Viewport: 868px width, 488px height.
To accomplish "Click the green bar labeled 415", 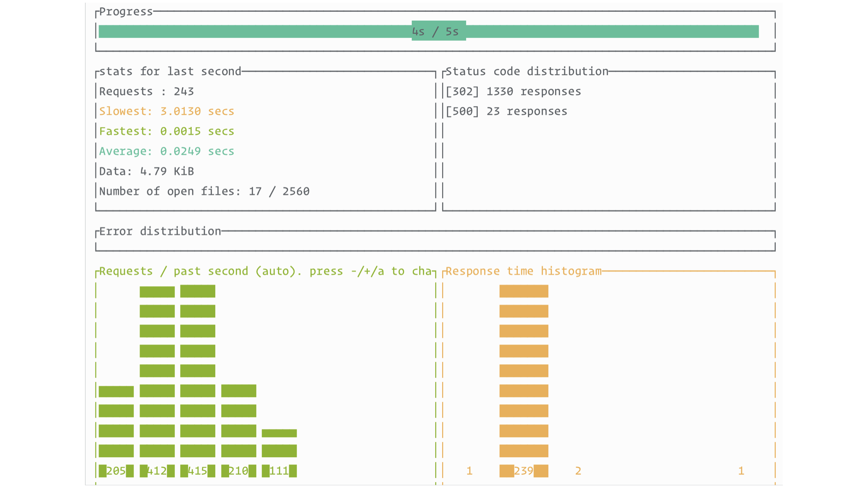I will tap(198, 380).
